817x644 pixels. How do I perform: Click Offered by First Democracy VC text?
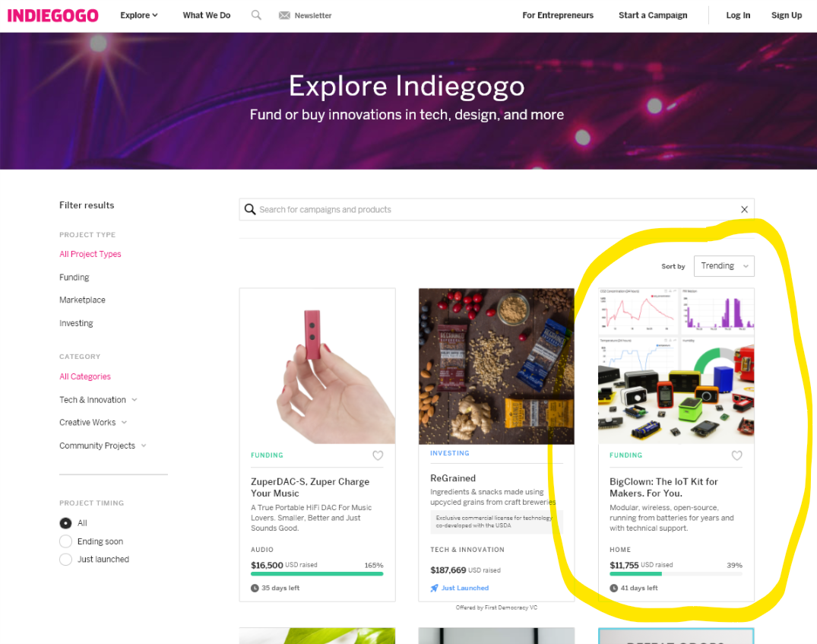point(496,608)
